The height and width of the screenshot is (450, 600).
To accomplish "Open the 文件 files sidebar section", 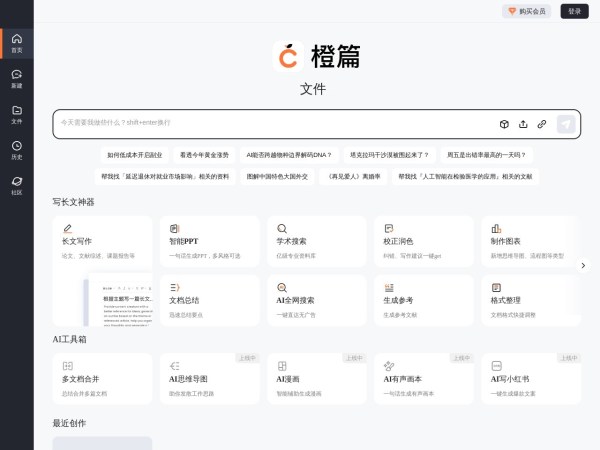I will pyautogui.click(x=16, y=114).
